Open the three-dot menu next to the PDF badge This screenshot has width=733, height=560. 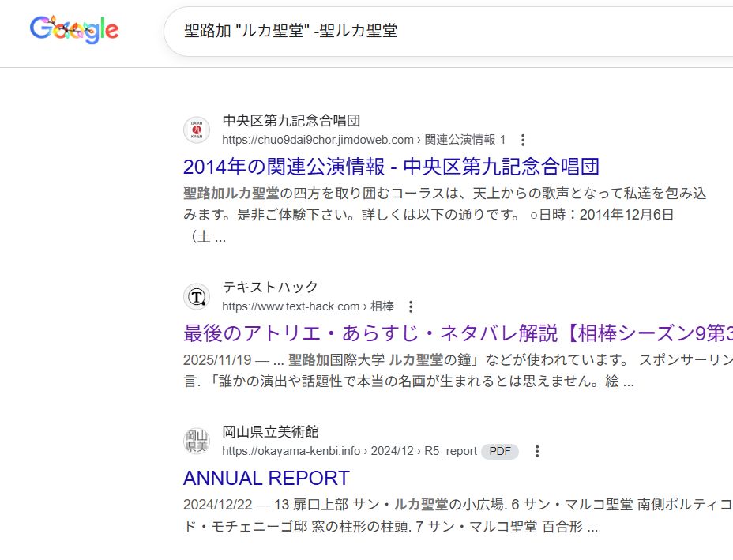coord(537,451)
